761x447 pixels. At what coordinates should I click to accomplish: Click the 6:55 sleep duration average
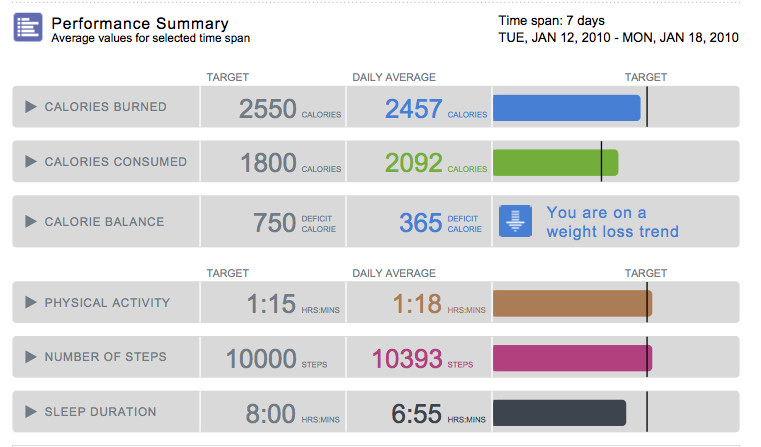click(x=415, y=413)
